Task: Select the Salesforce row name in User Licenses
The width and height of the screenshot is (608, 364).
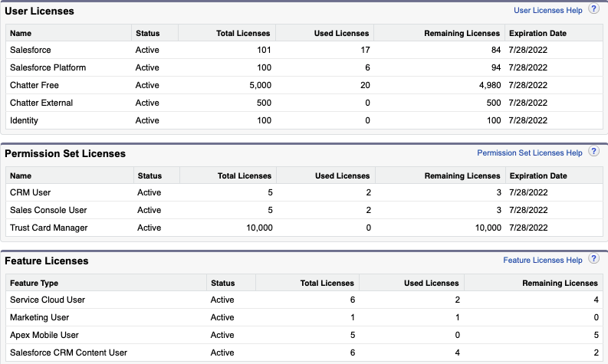Action: click(x=30, y=50)
